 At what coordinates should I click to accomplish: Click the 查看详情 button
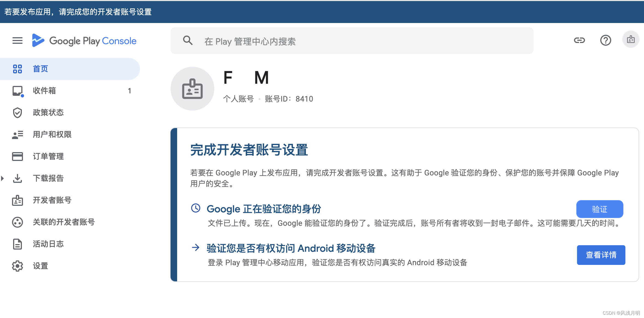(601, 255)
